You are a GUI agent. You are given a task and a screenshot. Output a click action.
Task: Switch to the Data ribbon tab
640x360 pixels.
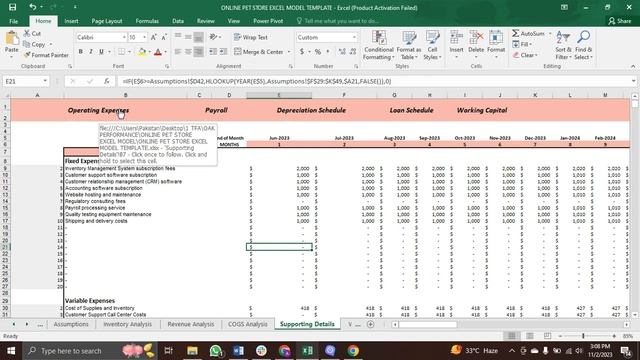point(178,21)
